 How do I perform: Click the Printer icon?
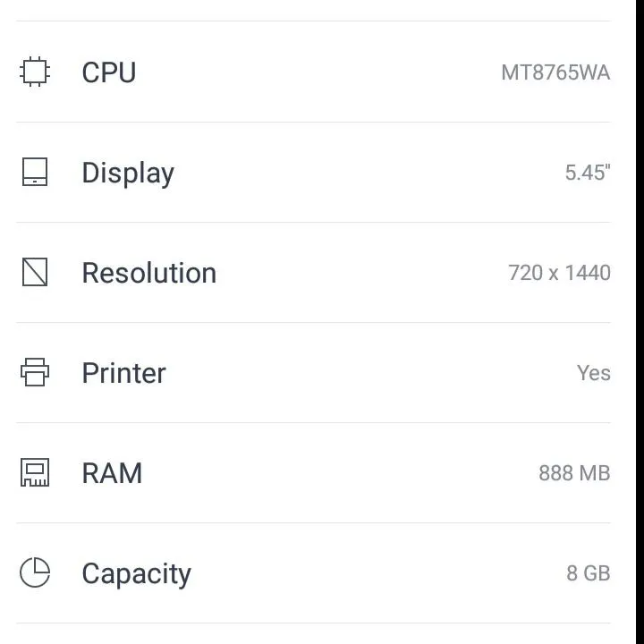[35, 372]
